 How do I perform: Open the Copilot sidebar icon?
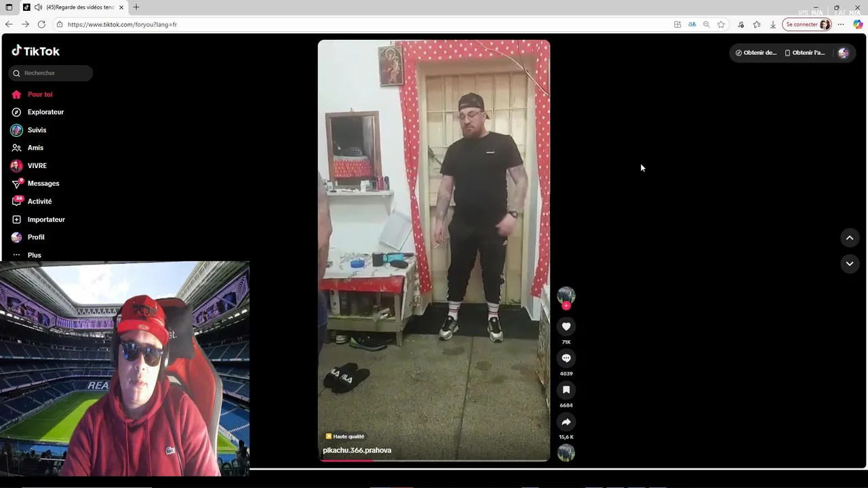(x=858, y=24)
